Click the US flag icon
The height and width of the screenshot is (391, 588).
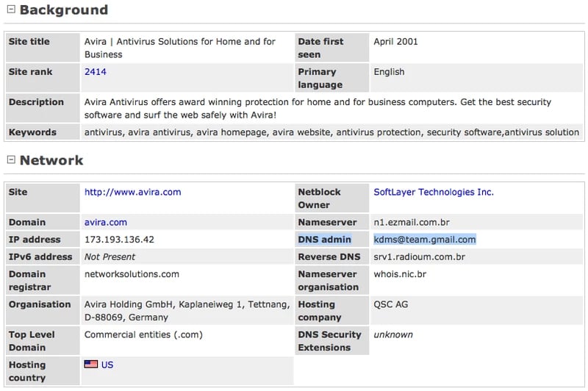click(x=91, y=365)
